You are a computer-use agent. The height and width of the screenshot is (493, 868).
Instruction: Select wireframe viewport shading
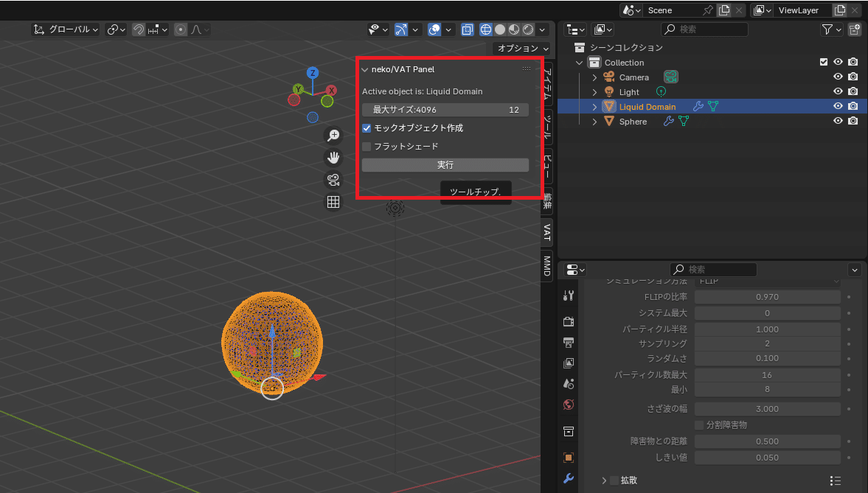tap(485, 29)
